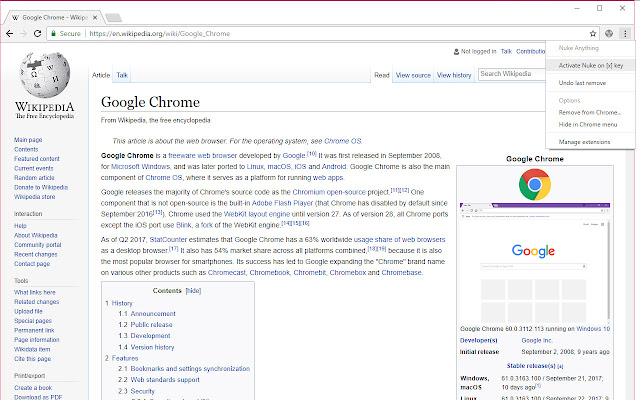Click the Chromium open-source link
This screenshot has height=400, width=640.
click(329, 192)
